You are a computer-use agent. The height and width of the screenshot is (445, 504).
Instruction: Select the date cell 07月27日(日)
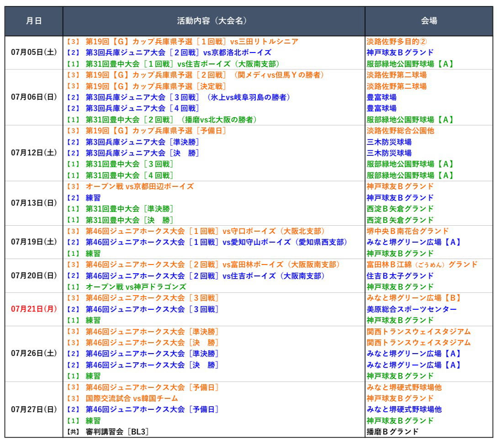click(34, 409)
